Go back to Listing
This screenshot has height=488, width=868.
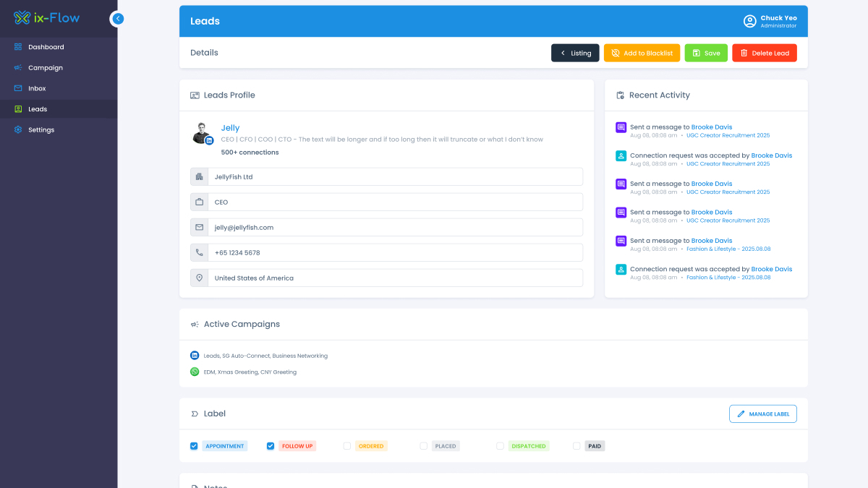tap(575, 53)
